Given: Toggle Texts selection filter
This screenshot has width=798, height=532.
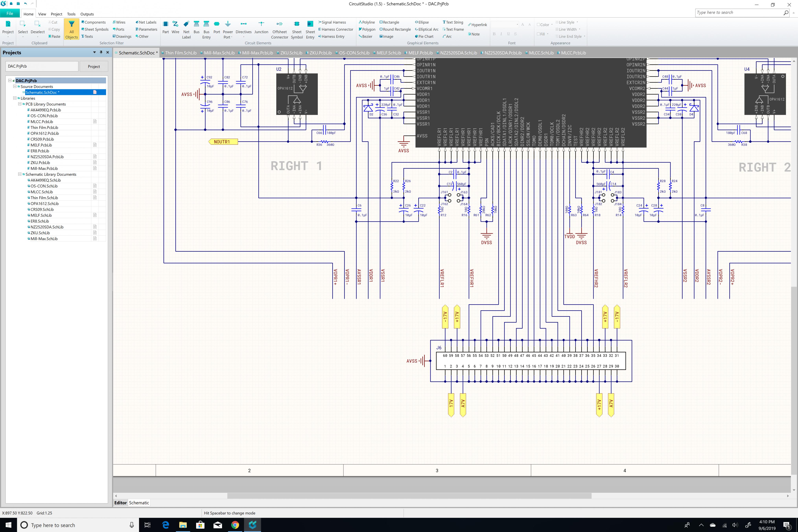Looking at the screenshot, I should click(x=87, y=37).
